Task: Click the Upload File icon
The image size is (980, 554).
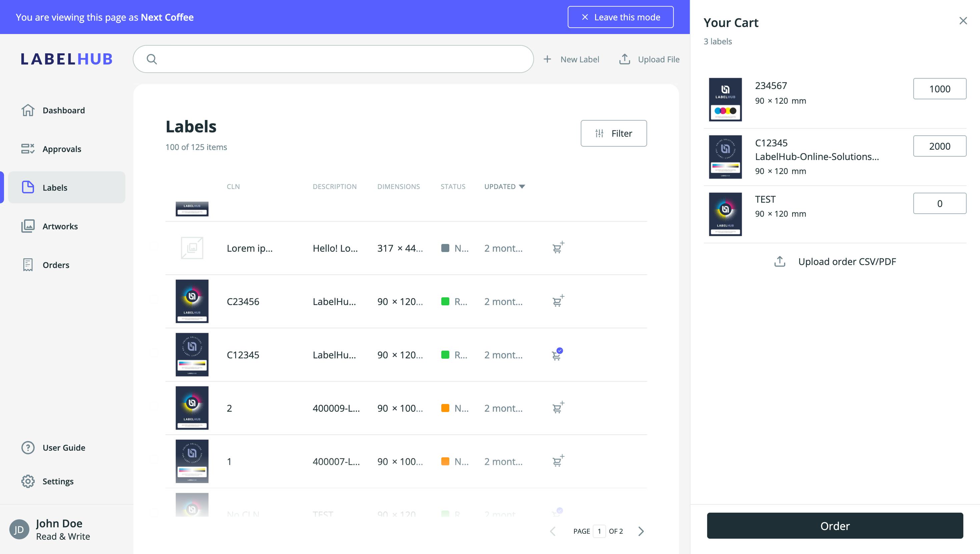Action: coord(624,59)
